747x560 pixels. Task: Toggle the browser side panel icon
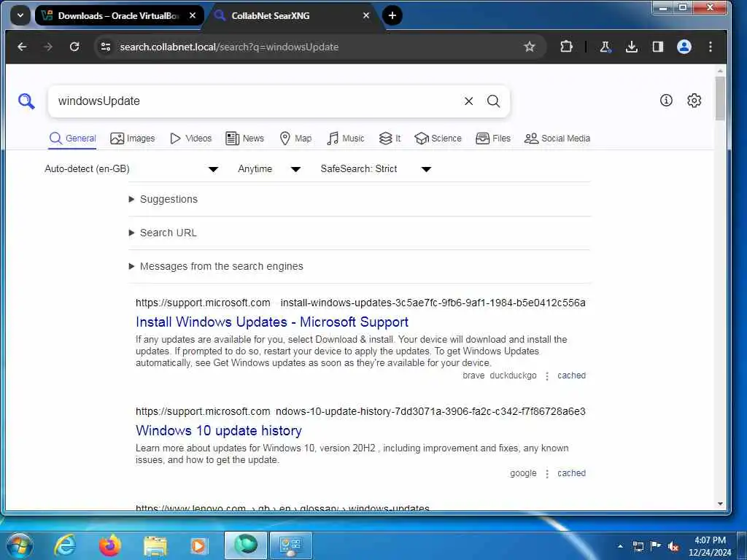click(x=658, y=47)
